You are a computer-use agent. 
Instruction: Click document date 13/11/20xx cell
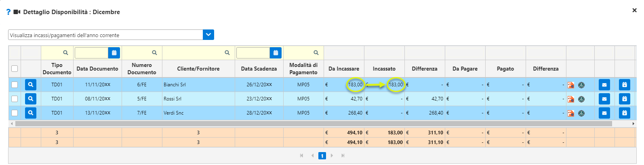[97, 113]
